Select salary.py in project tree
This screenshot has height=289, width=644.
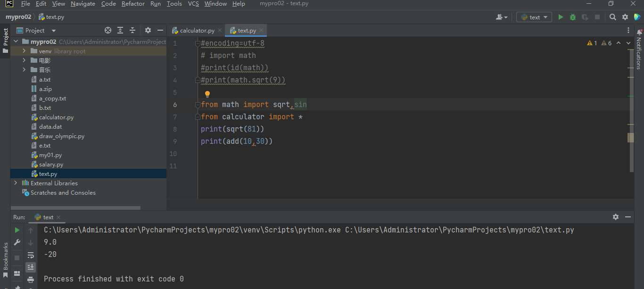click(51, 164)
